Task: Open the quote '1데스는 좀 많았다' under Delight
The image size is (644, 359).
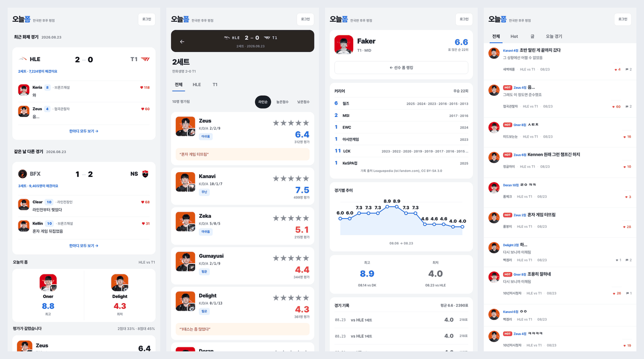Action: click(242, 329)
